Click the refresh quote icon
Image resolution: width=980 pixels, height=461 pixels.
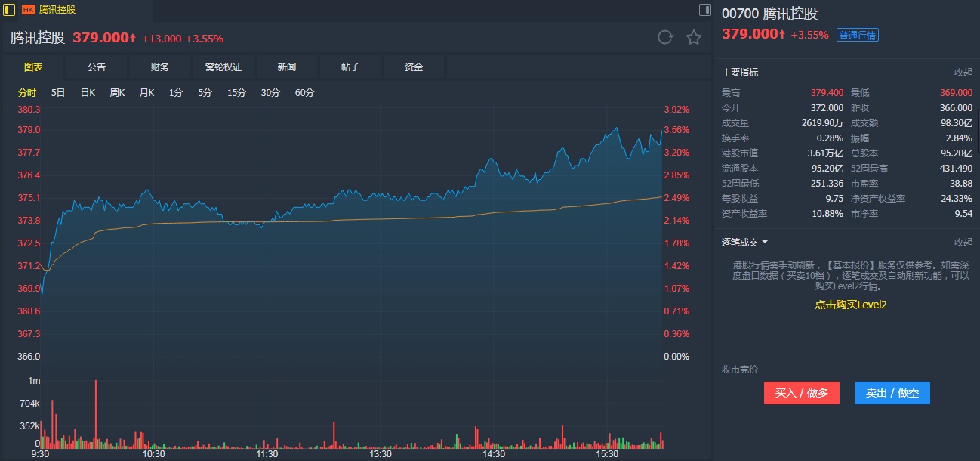click(x=665, y=38)
